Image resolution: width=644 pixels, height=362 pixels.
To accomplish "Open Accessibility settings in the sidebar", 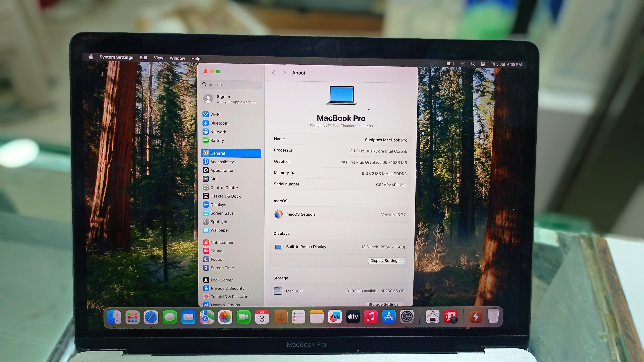I will (x=231, y=162).
